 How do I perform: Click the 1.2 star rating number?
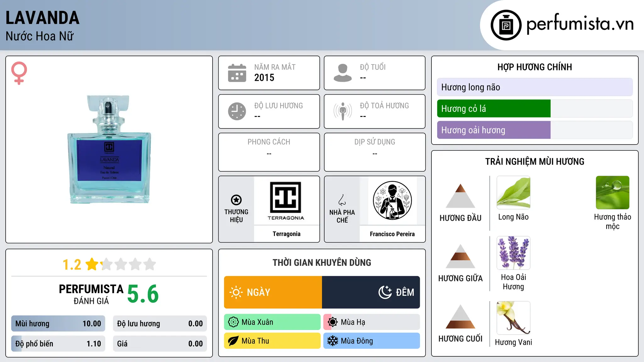72,265
